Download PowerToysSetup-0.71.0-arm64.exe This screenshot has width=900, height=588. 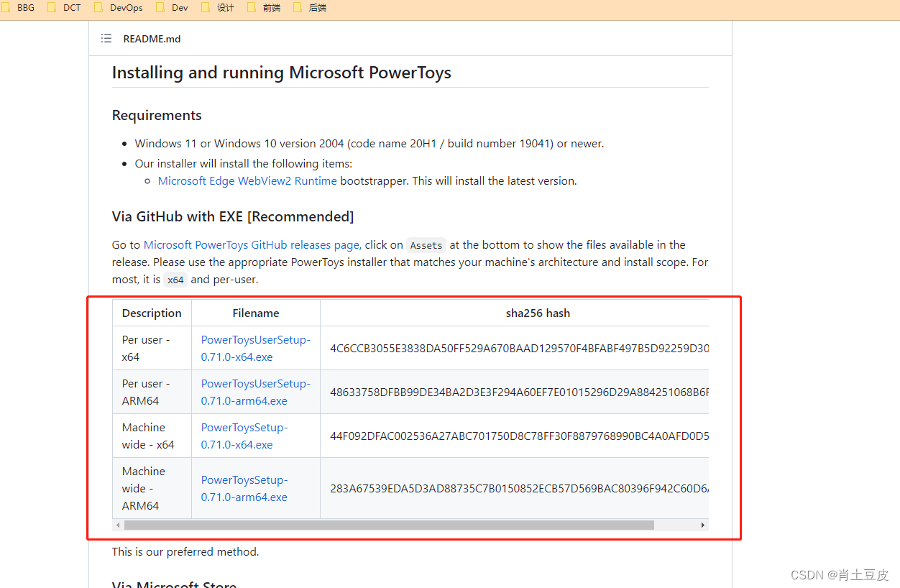(244, 488)
